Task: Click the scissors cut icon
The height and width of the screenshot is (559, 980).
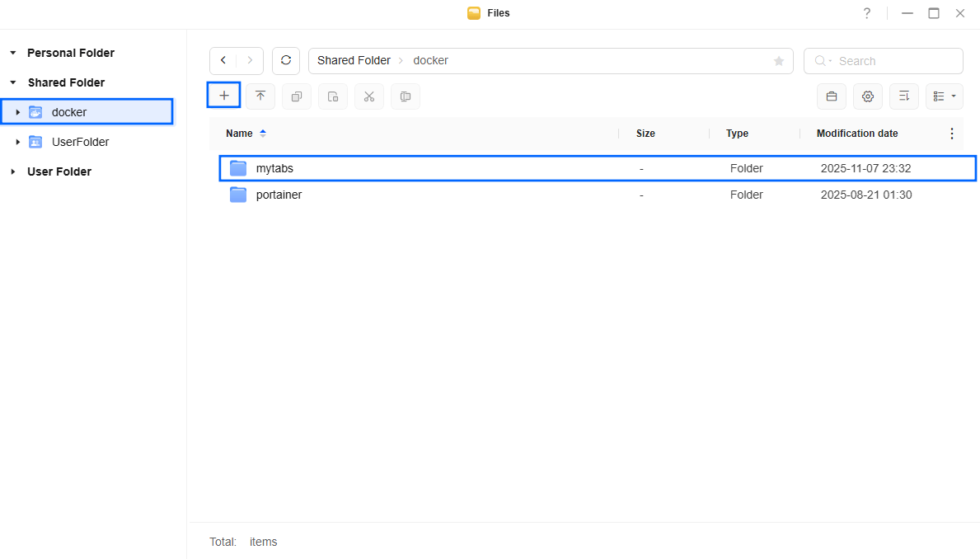Action: pos(369,96)
